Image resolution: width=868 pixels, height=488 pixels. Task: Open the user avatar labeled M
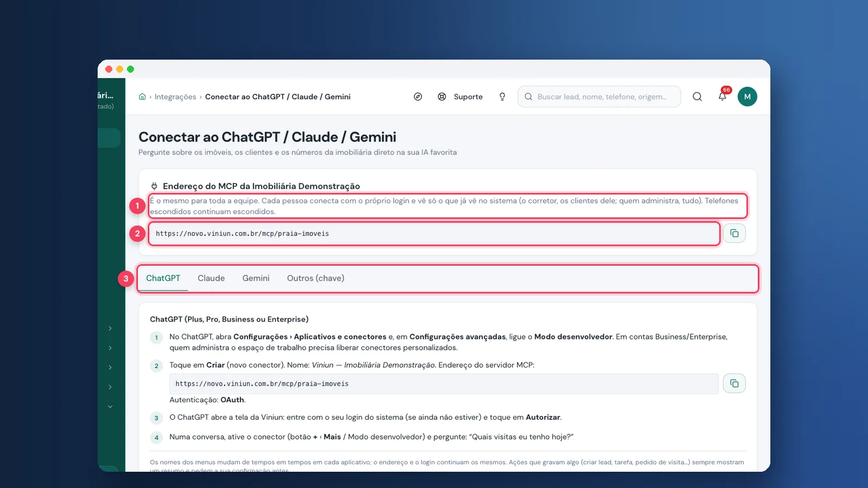tap(747, 97)
